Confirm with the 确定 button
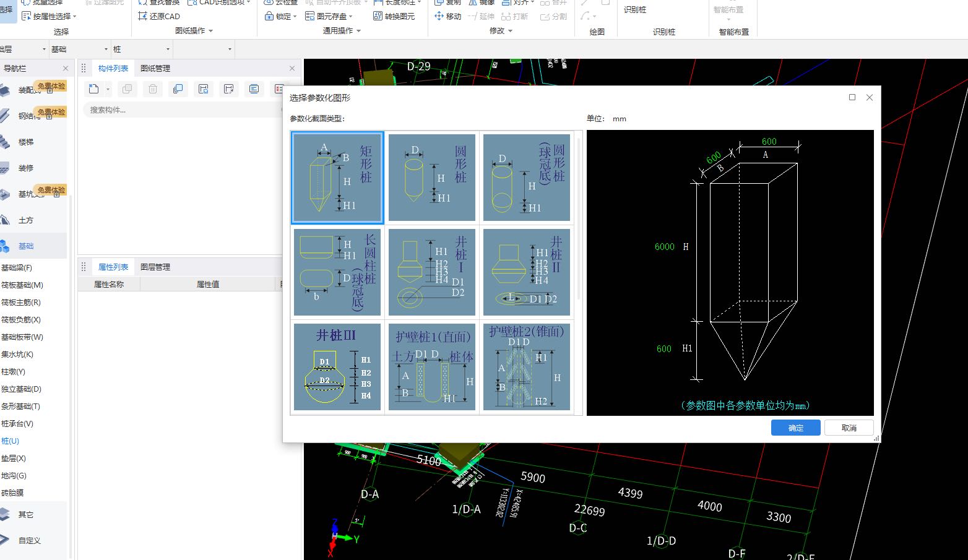The image size is (968, 560). [795, 428]
